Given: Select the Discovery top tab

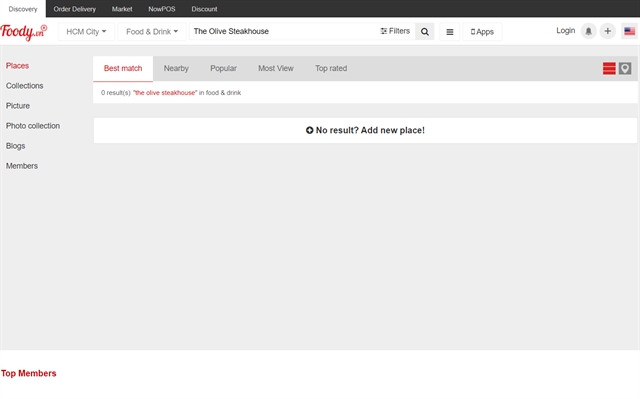Looking at the screenshot, I should (23, 9).
